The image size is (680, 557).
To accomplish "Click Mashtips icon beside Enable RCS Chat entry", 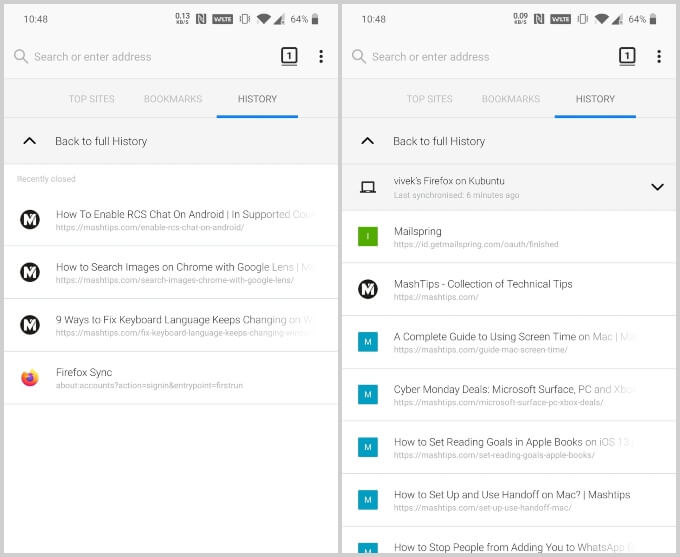I will (30, 220).
